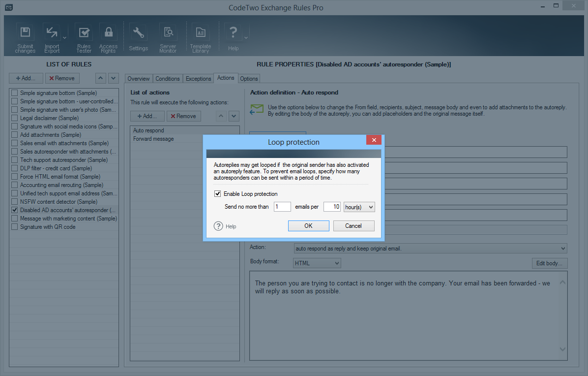This screenshot has width=588, height=376.
Task: Switch to the Conditions tab
Action: point(168,79)
